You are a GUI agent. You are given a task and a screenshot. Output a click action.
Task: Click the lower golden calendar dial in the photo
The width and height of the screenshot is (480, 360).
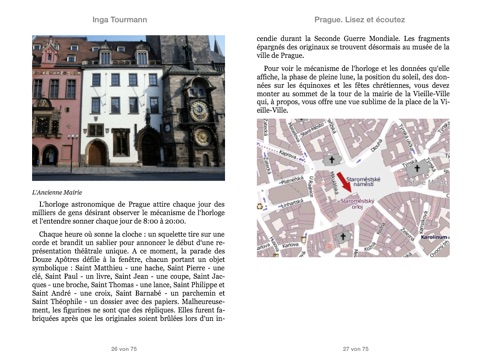(x=202, y=136)
